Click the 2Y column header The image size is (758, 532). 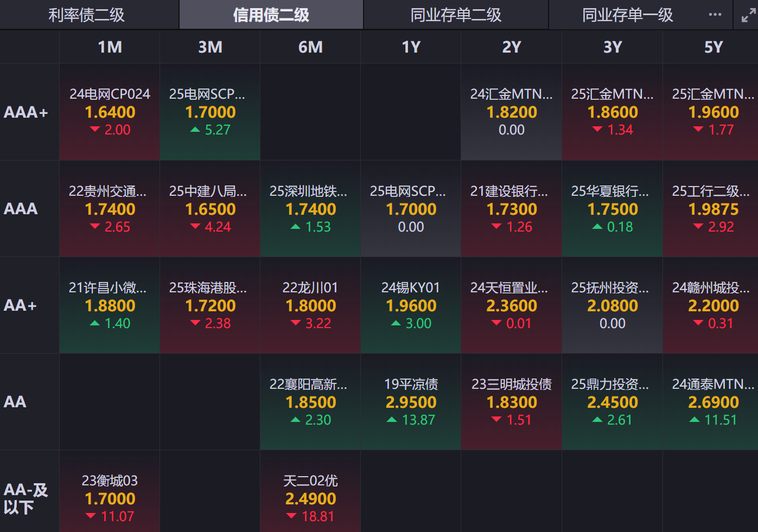coord(511,47)
